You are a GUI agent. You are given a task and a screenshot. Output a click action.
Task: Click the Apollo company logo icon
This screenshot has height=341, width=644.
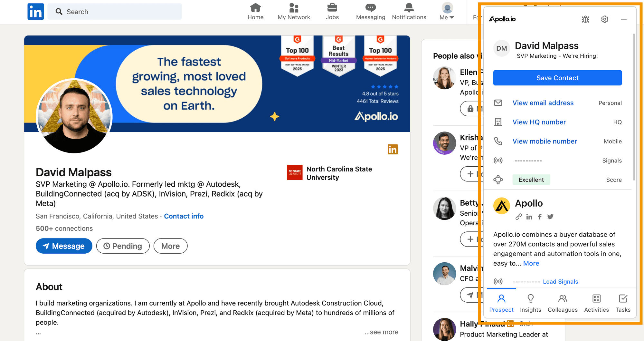point(502,206)
